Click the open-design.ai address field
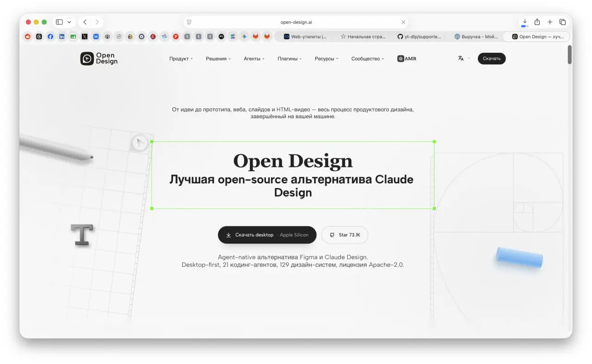The width and height of the screenshot is (592, 364). pyautogui.click(x=296, y=22)
